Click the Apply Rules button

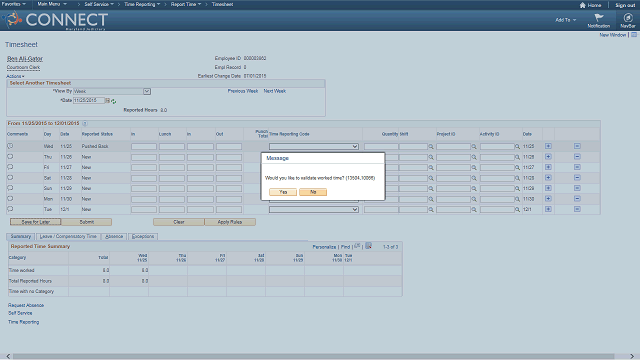(230, 222)
